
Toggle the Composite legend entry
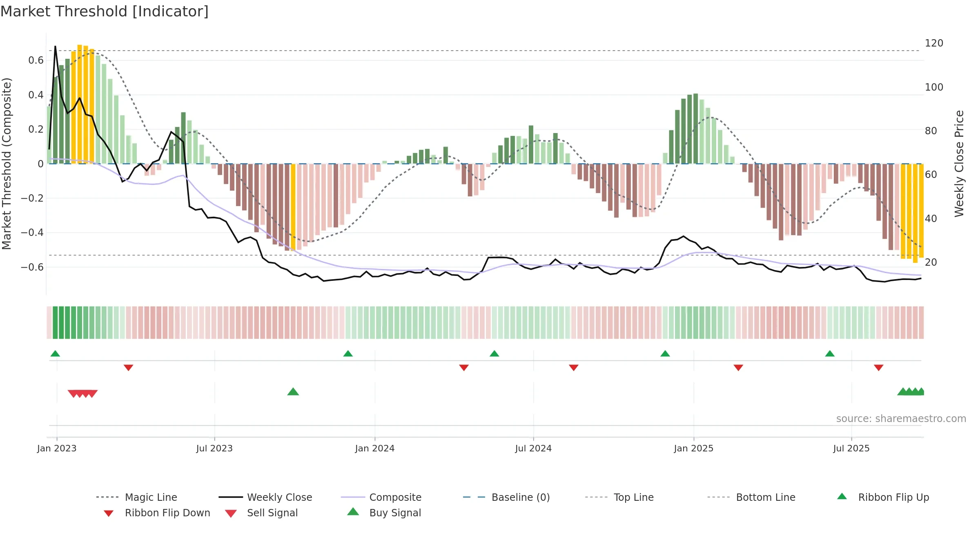(381, 497)
